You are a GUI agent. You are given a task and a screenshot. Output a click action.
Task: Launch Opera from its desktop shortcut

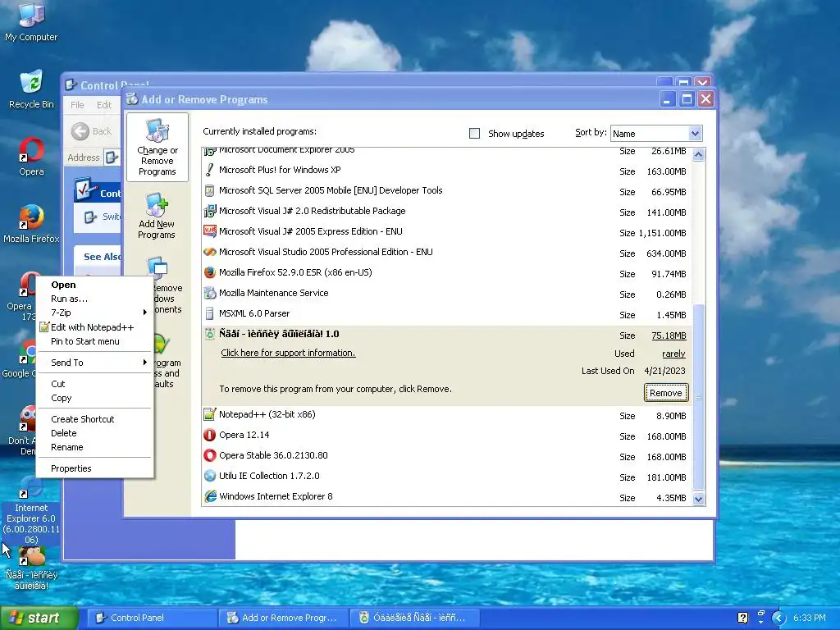[31, 157]
